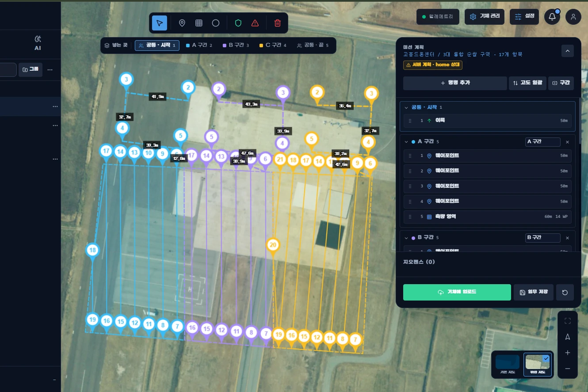The width and height of the screenshot is (588, 392).
Task: Select the 공통 · 끝 insert tab
Action: tap(313, 46)
